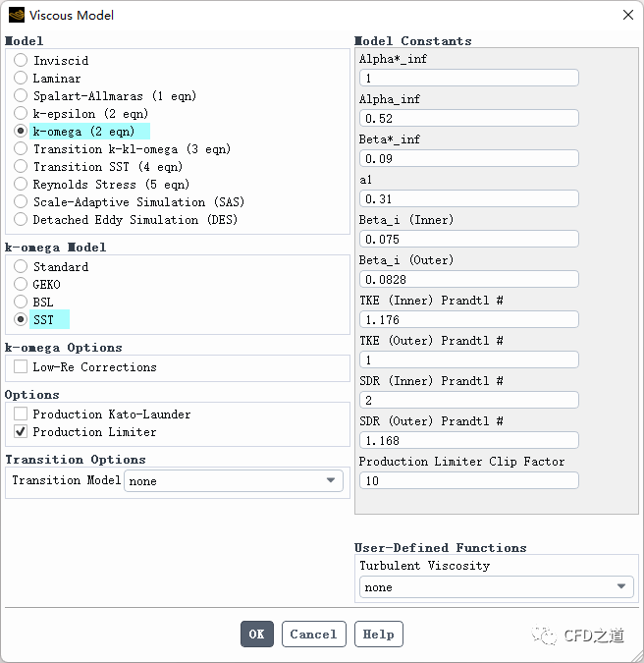
Task: Edit the a1 value 0.31
Action: [468, 198]
